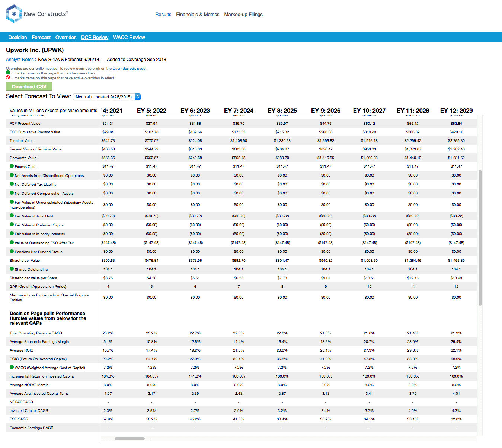
Task: Click the Incremental Return on Invested Capital label
Action: tap(42, 376)
